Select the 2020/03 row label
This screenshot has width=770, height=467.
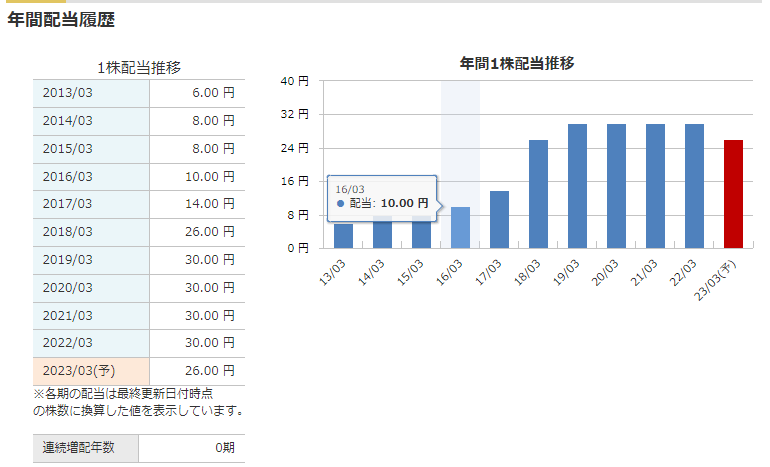(x=67, y=288)
